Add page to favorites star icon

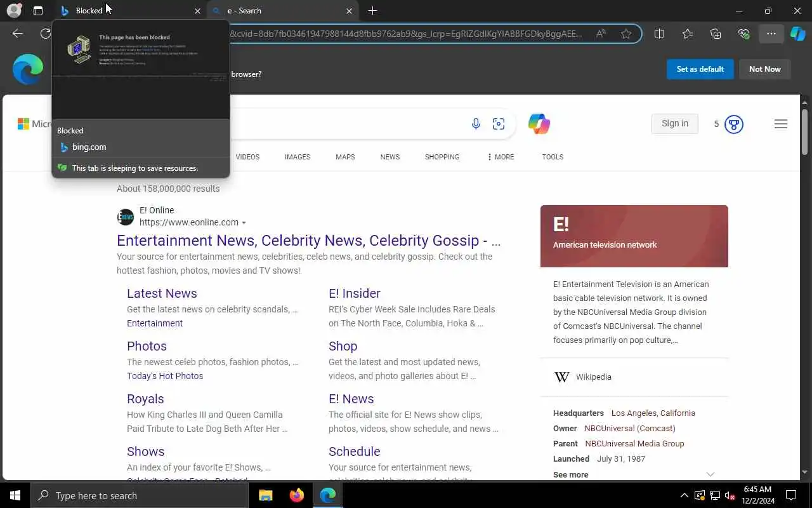coord(626,34)
